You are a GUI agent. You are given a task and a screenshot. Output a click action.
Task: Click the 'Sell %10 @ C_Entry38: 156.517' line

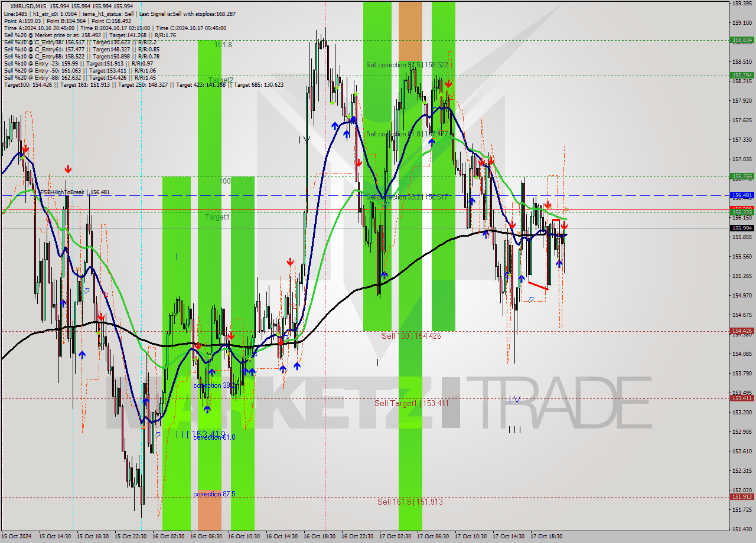click(x=80, y=42)
